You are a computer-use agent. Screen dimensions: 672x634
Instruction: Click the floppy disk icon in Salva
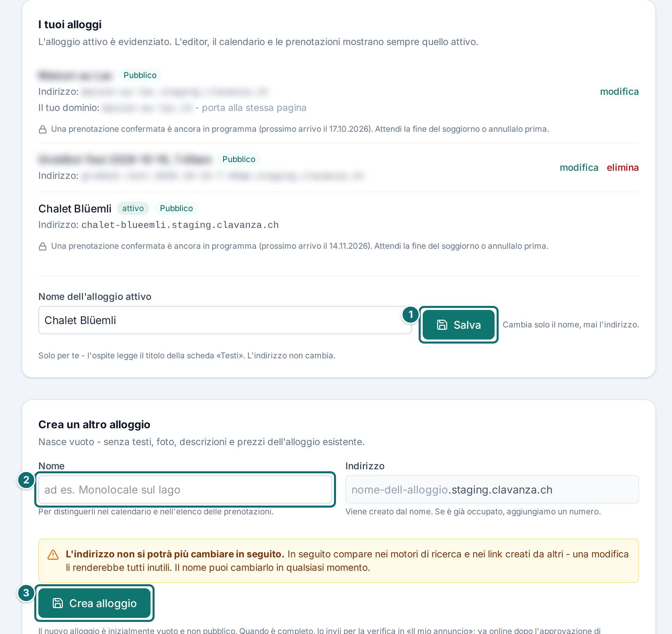point(442,325)
